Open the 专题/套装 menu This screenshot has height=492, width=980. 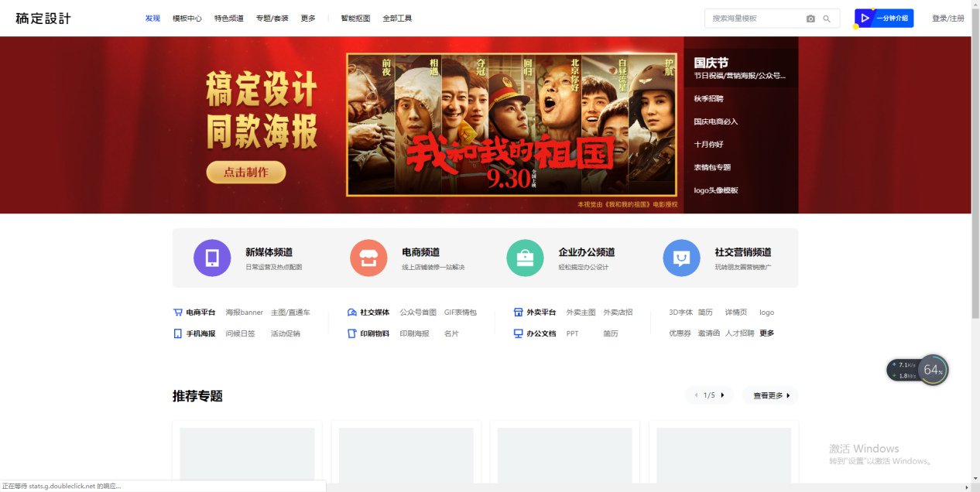pos(272,18)
